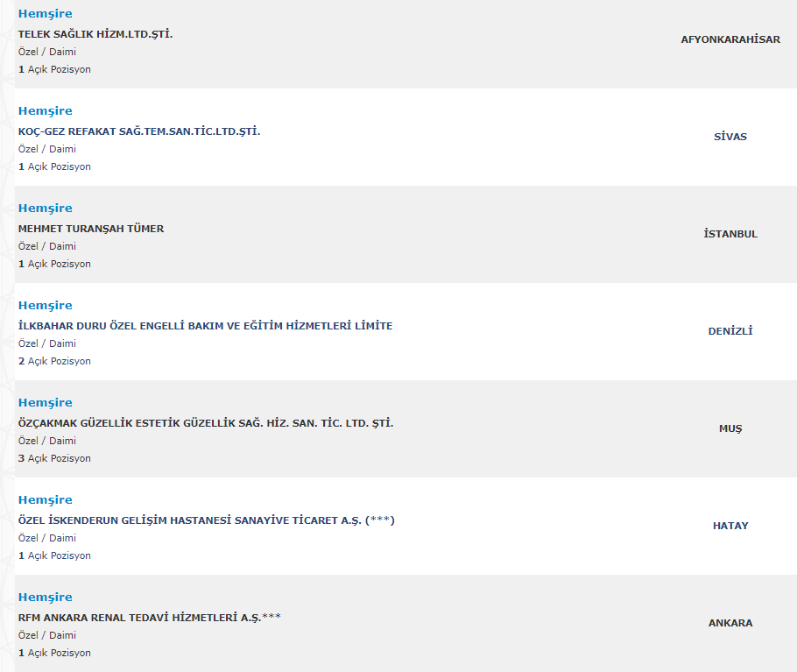Open the Hemşire link for KOÇ-GEZ REFAKAT

click(x=45, y=111)
